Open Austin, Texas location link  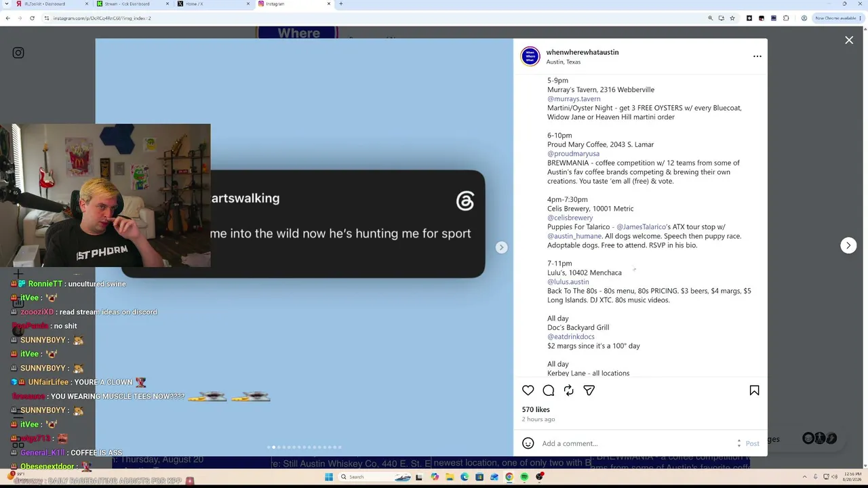(x=564, y=62)
